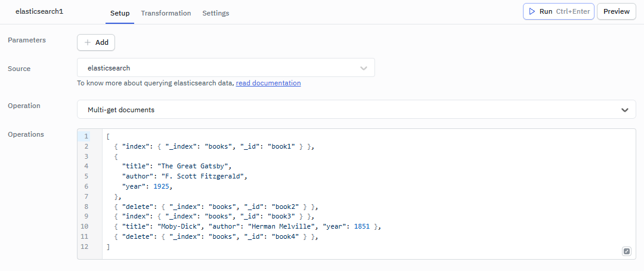The width and height of the screenshot is (644, 271).
Task: Click line number 12 in the gutter
Action: point(85,247)
